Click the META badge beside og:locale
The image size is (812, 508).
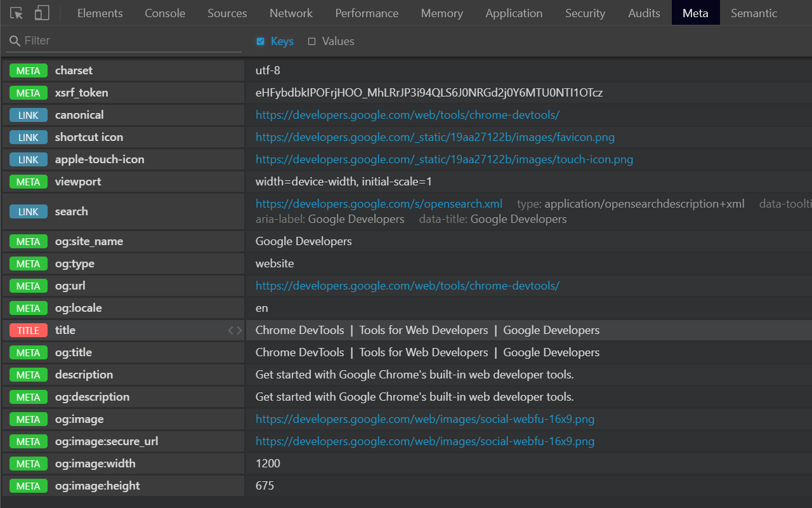point(28,307)
